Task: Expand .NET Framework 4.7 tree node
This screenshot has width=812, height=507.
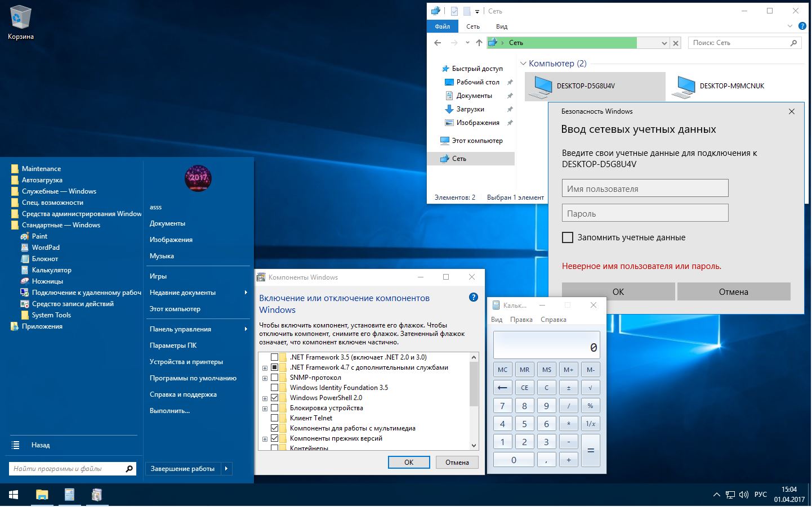Action: (x=265, y=368)
